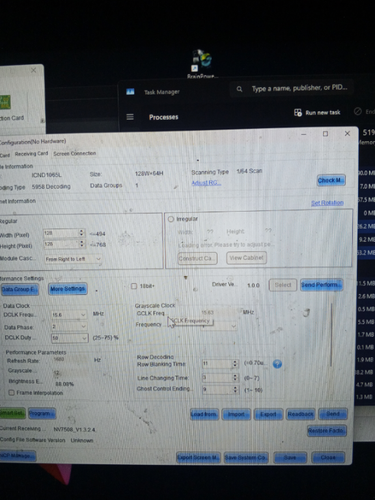
Task: Click the Width (Pixel) stepper
Action: point(82,233)
